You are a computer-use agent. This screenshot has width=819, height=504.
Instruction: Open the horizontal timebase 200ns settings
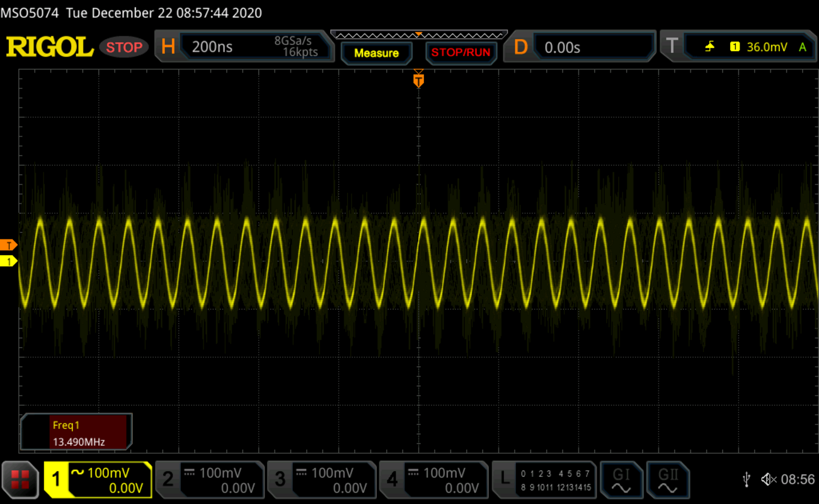point(246,47)
